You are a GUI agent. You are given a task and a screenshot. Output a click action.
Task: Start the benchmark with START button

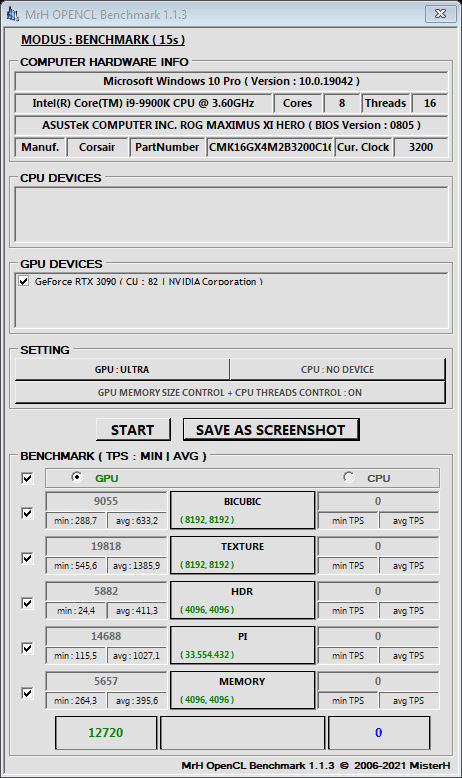pos(132,430)
